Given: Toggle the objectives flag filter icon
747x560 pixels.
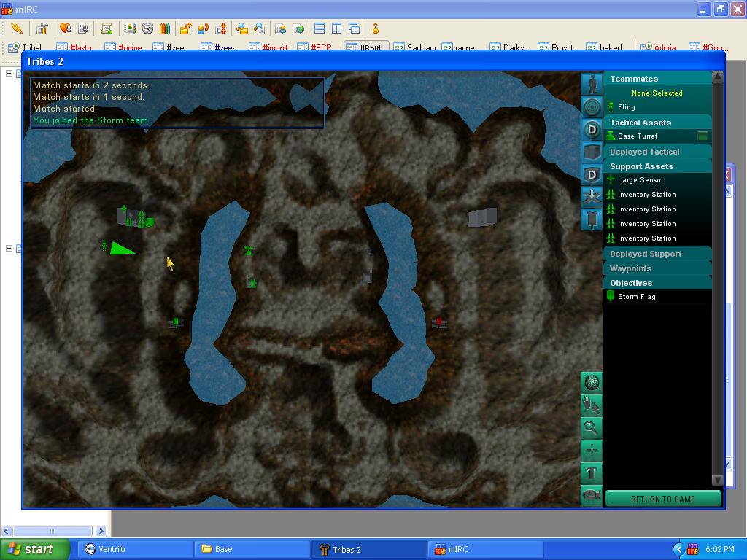Looking at the screenshot, I should 592,219.
